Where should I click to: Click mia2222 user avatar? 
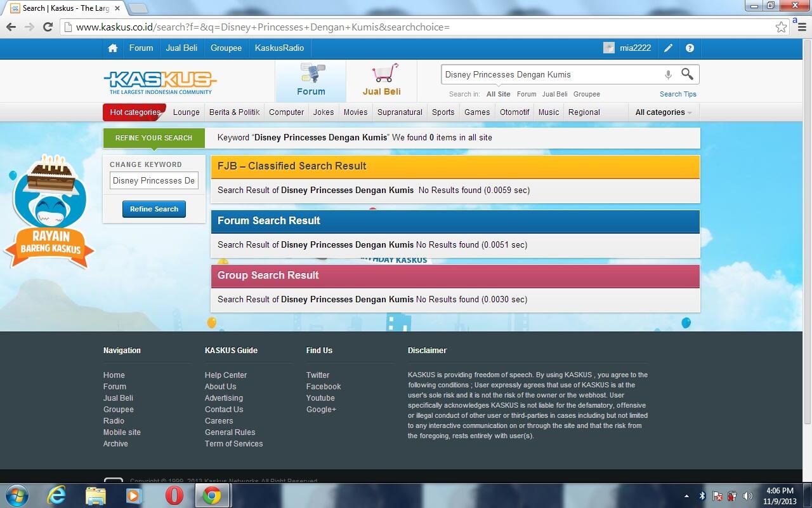click(609, 48)
